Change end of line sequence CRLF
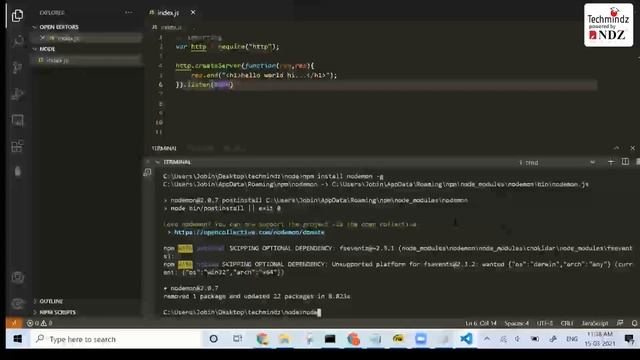The width and height of the screenshot is (640, 360). click(567, 323)
